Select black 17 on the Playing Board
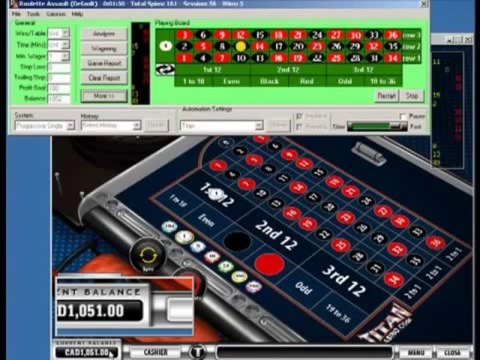Image resolution: width=480 pixels, height=360 pixels. pyautogui.click(x=279, y=46)
